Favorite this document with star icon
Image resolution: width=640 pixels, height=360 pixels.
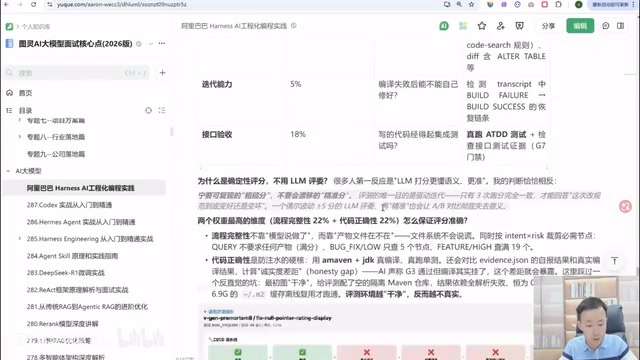point(482,26)
